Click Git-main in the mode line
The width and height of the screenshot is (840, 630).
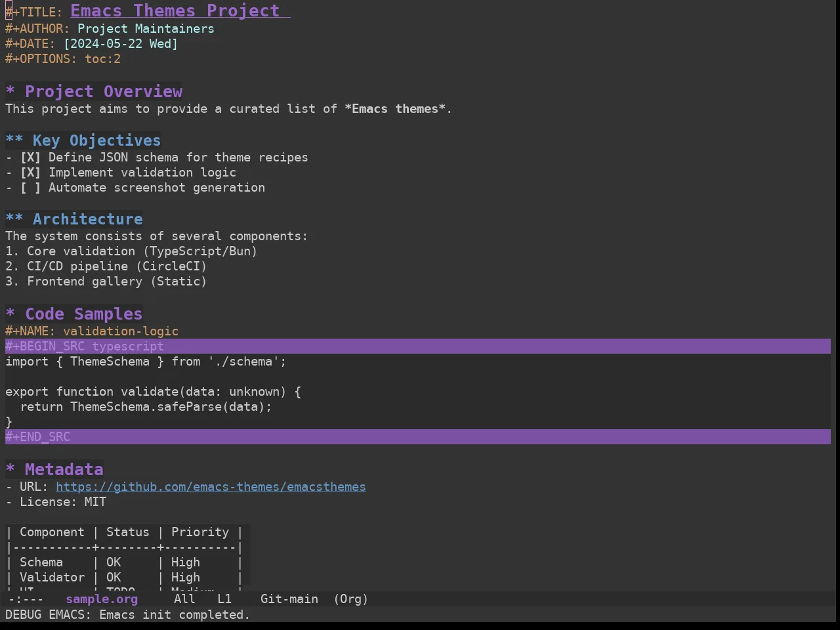coord(289,599)
